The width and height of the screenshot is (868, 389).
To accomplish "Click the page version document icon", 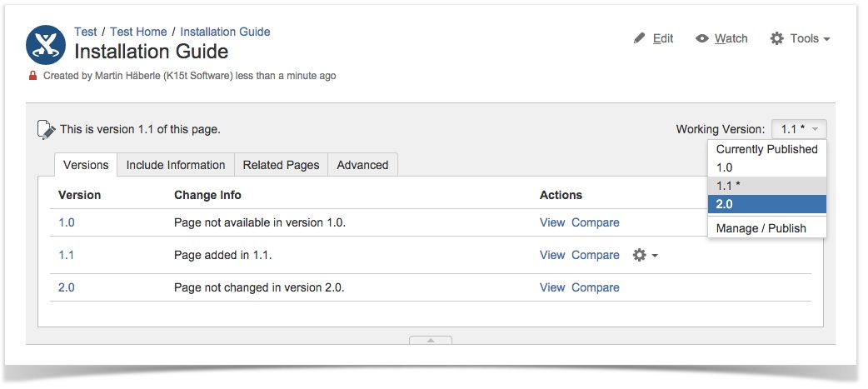I will pyautogui.click(x=47, y=129).
